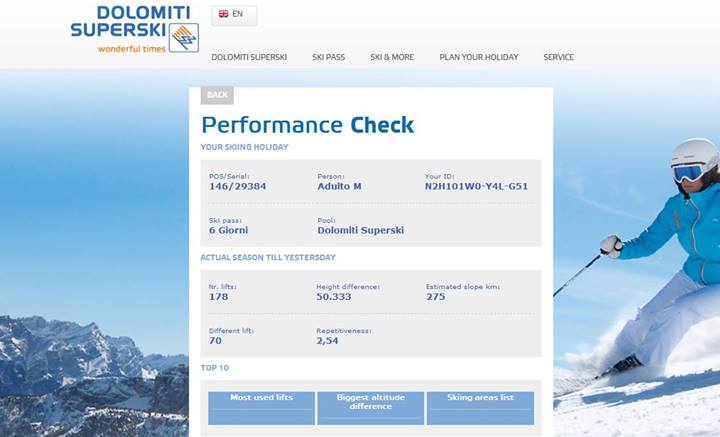Click the Your ID code N2H101W0-Y4L-G51
Image resolution: width=720 pixels, height=437 pixels.
click(x=476, y=186)
